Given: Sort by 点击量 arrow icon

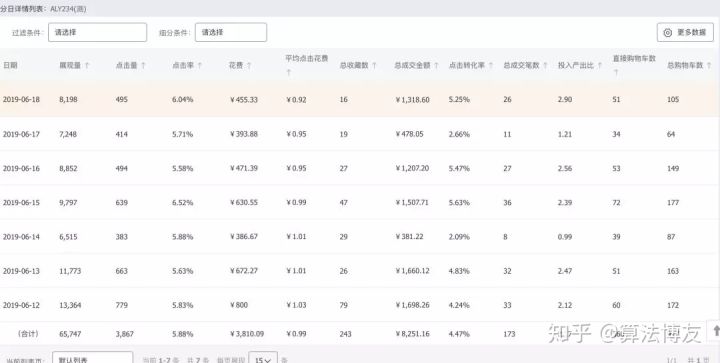Looking at the screenshot, I should pos(143,66).
